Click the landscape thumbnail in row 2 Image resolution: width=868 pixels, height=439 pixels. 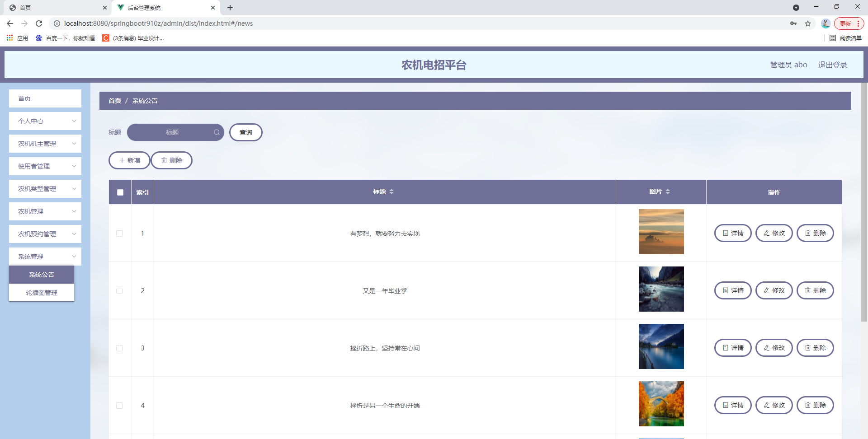[x=661, y=289]
